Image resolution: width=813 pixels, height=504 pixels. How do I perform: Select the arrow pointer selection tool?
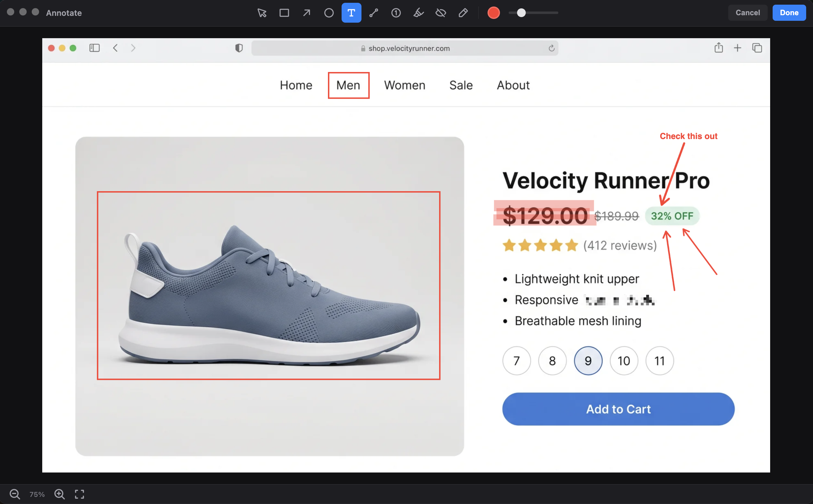point(262,13)
